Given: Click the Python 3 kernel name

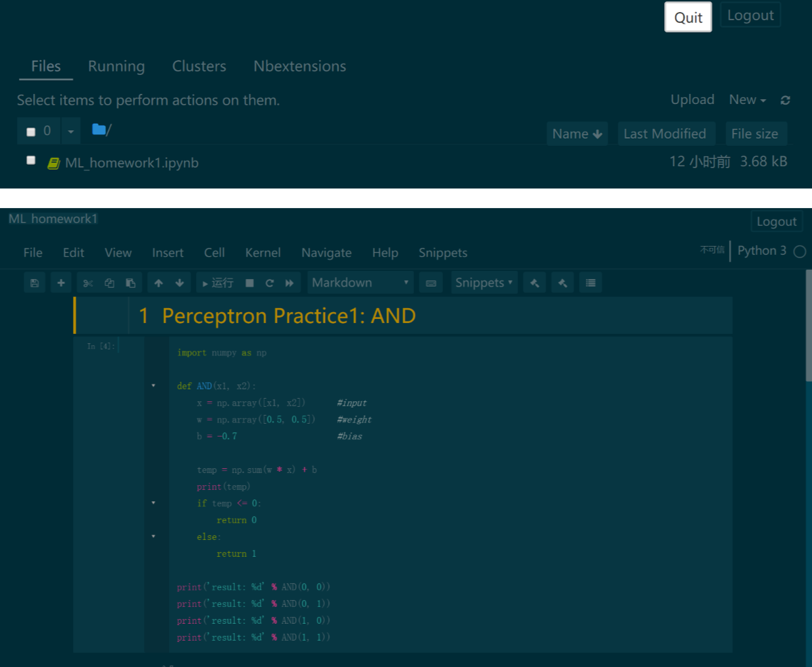Looking at the screenshot, I should [762, 251].
